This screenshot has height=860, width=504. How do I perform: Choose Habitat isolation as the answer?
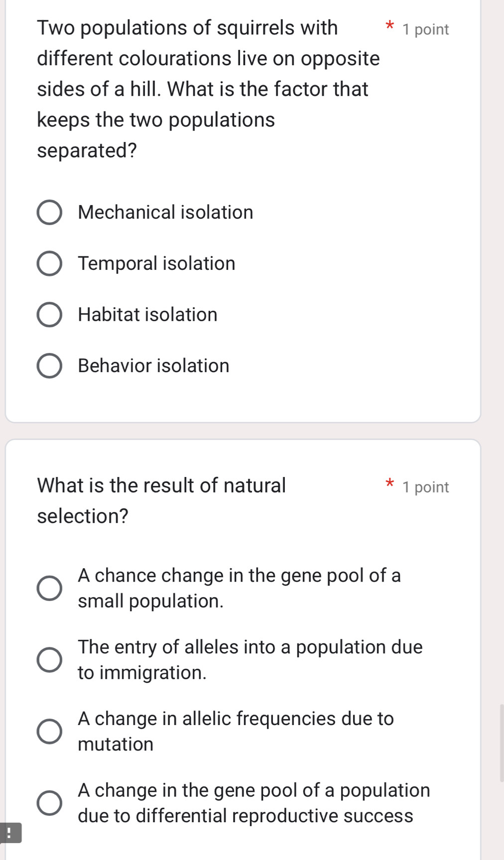(x=50, y=315)
